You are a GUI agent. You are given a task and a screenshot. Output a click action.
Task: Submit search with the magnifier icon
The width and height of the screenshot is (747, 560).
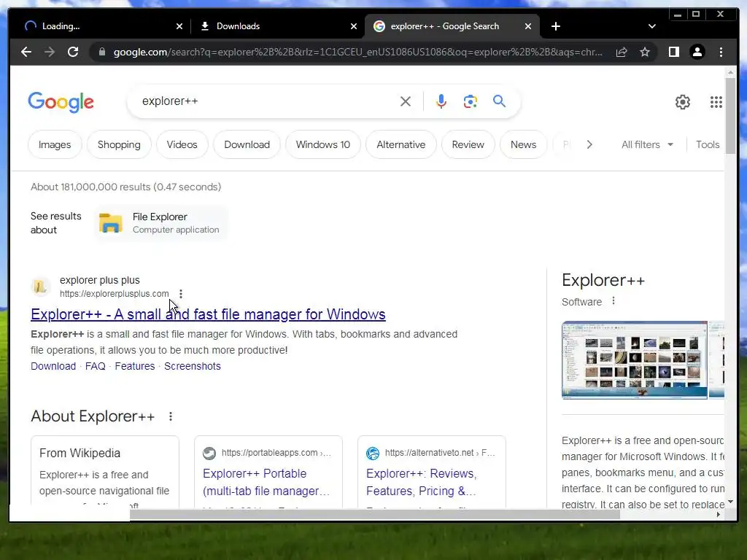tap(499, 101)
